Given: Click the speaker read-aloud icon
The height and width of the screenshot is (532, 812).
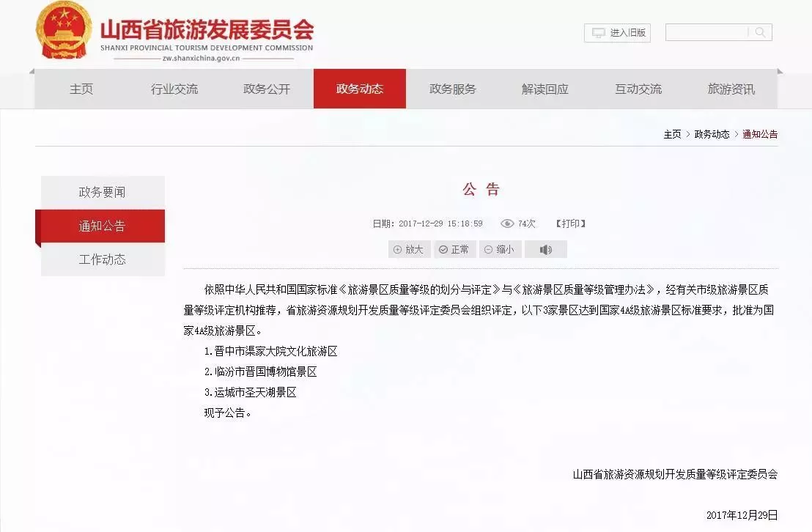Looking at the screenshot, I should coord(545,250).
